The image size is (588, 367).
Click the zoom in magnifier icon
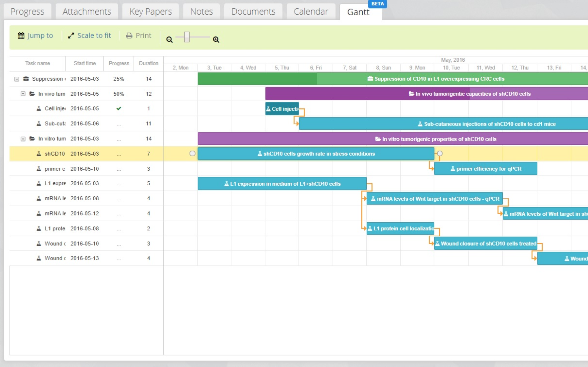click(216, 39)
